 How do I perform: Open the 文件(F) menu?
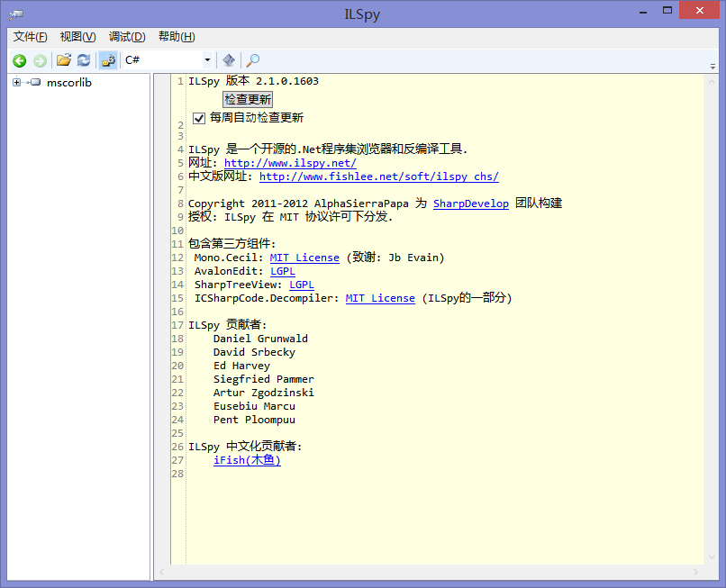tap(31, 37)
